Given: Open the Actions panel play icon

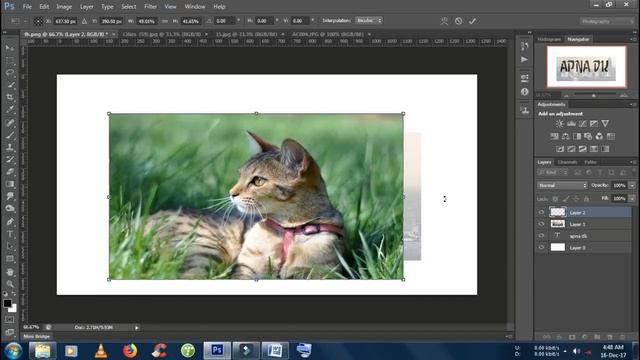Looking at the screenshot, I should click(x=524, y=60).
